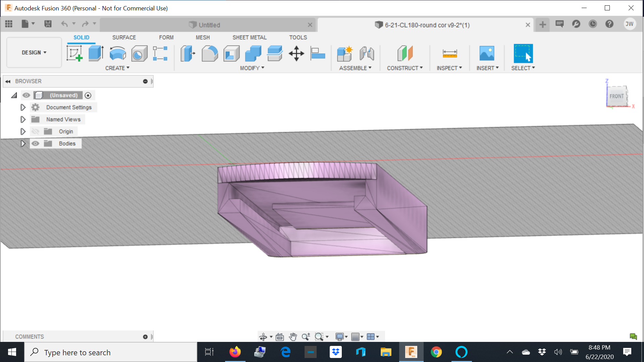Activate the Move/Copy tool

point(297,54)
